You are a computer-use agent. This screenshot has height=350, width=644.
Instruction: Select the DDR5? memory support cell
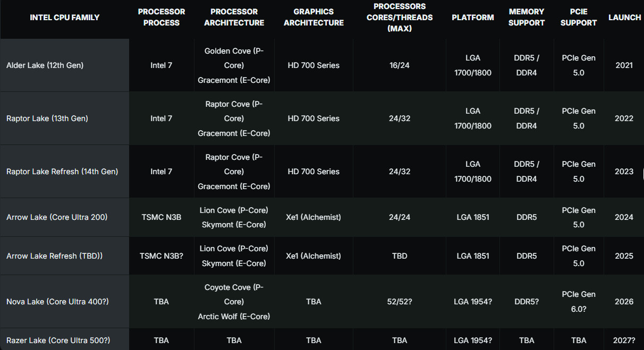pos(526,302)
